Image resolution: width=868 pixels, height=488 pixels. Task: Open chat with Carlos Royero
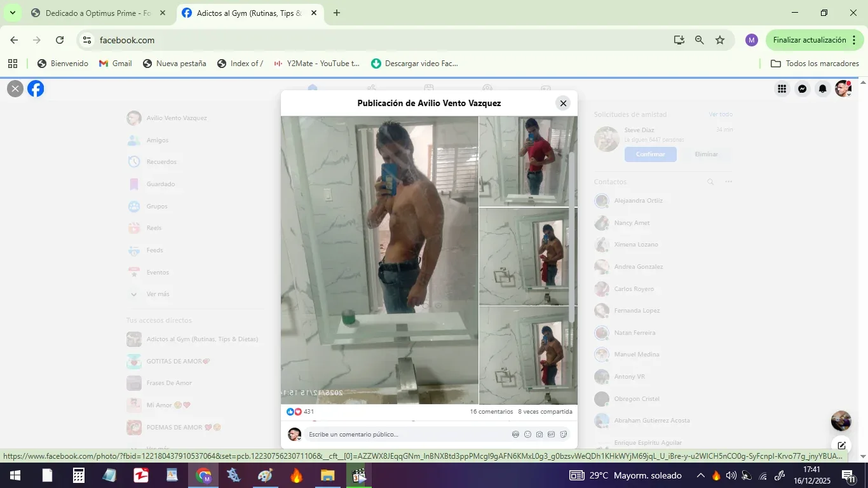[x=663, y=289]
